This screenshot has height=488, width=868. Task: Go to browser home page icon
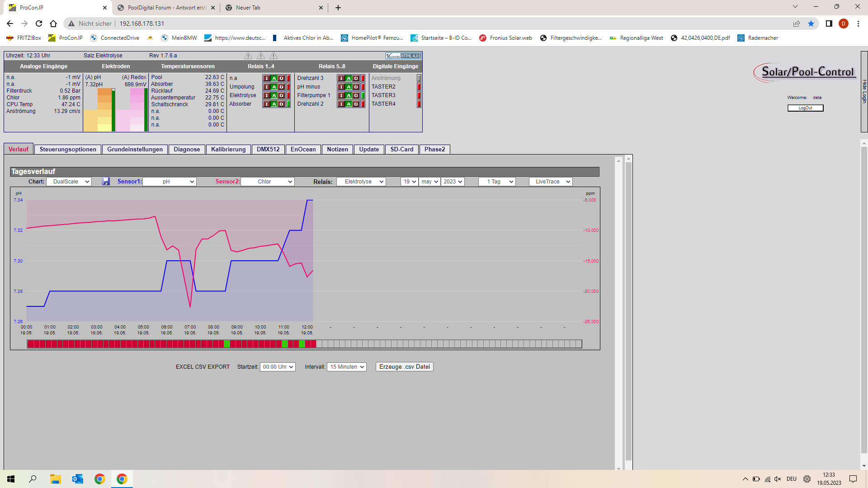[53, 23]
